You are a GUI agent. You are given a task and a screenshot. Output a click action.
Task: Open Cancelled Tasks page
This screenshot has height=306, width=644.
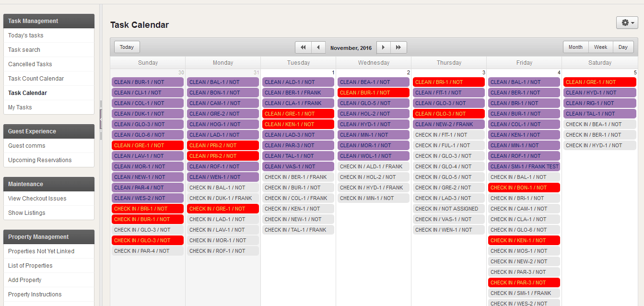[x=30, y=64]
